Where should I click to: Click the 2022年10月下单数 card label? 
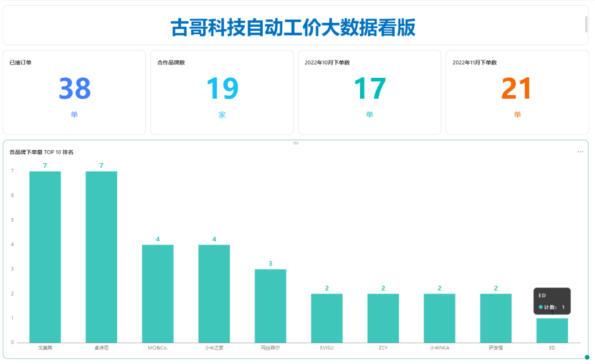327,63
